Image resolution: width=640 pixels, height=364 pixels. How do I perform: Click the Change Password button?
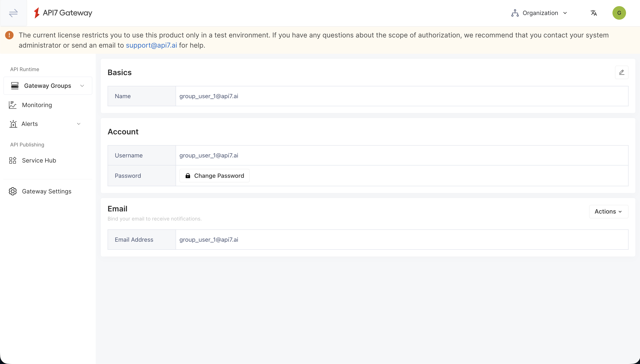tap(214, 175)
